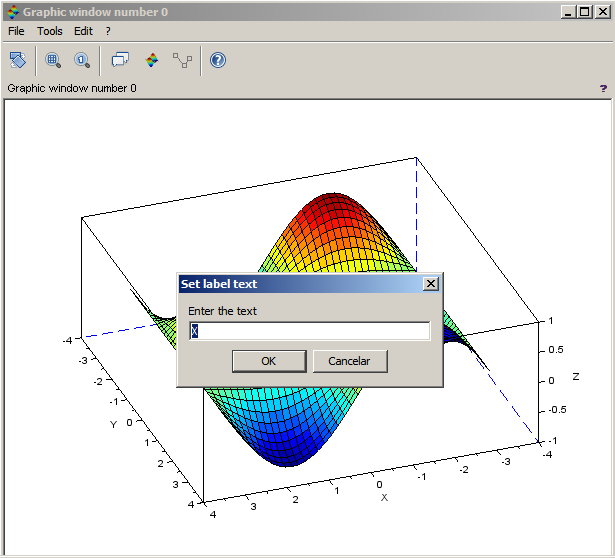Activate the Zoom area magnifier tool
The height and width of the screenshot is (558, 615).
pyautogui.click(x=53, y=61)
